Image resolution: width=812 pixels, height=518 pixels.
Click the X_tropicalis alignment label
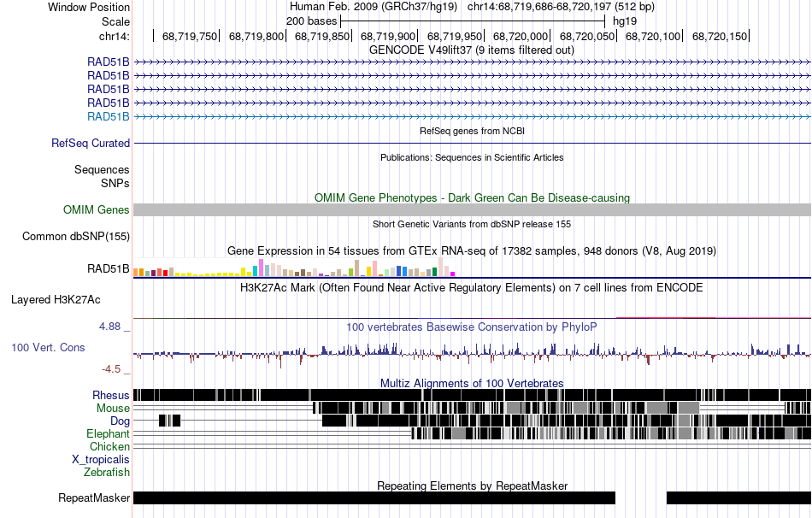101,460
